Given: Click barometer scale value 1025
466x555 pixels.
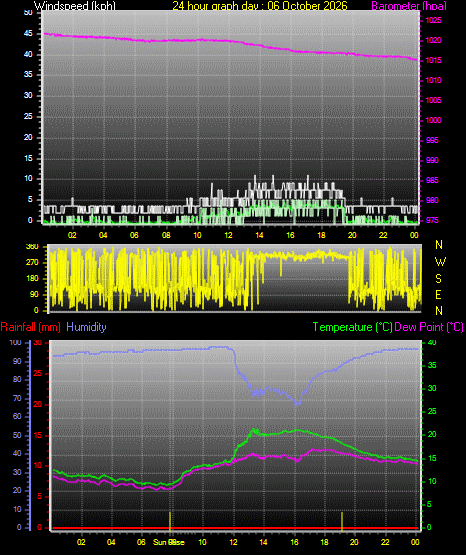Looking at the screenshot, I should [433, 20].
